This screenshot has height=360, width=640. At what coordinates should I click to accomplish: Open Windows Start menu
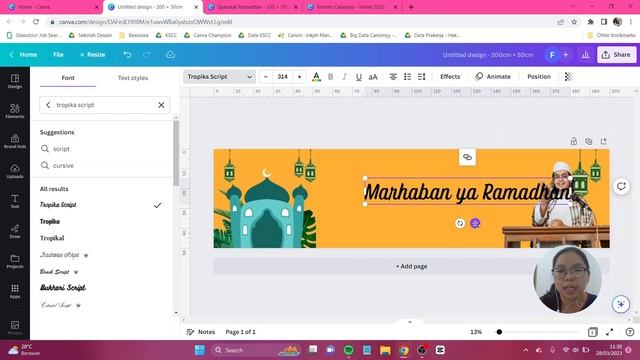(200, 350)
